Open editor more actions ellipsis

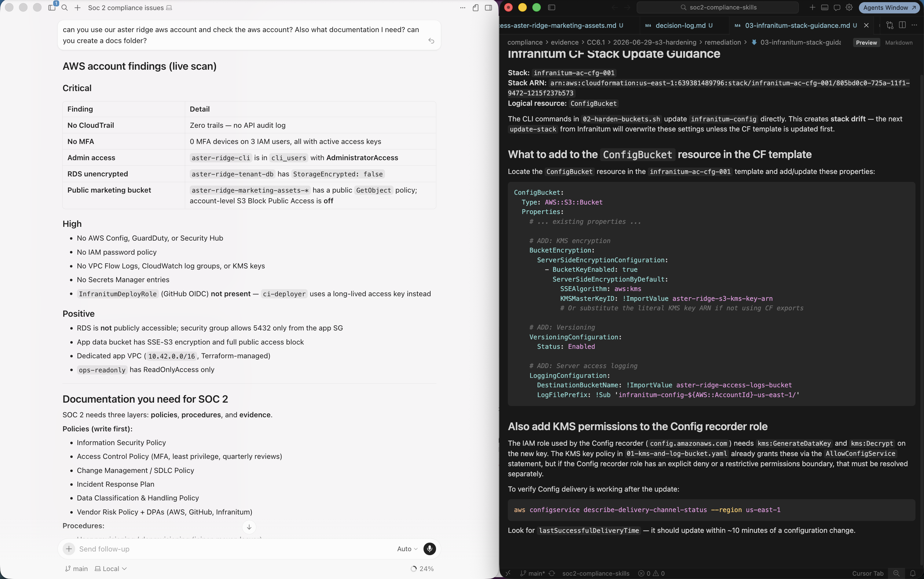pos(915,25)
